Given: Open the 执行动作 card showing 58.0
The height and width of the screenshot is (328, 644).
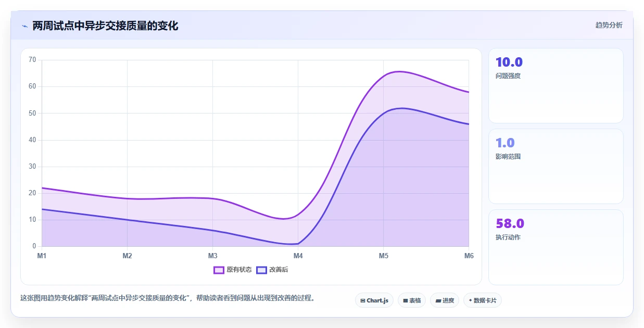Looking at the screenshot, I should (x=555, y=247).
